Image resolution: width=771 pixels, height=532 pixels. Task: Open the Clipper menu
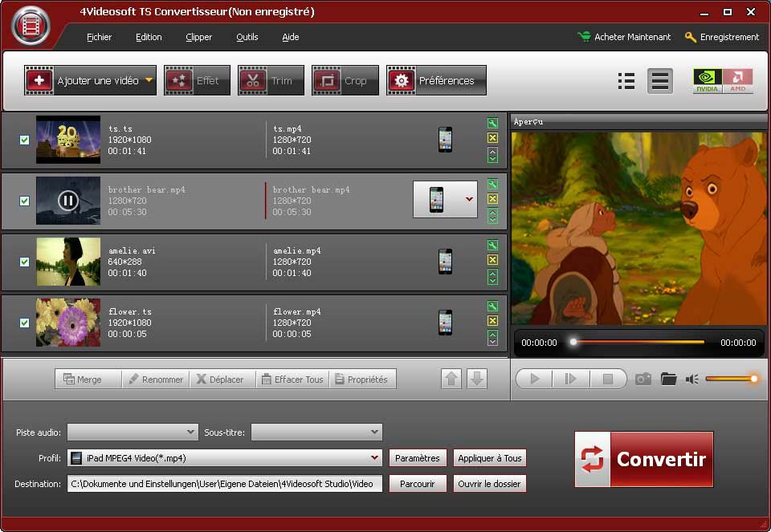(198, 37)
